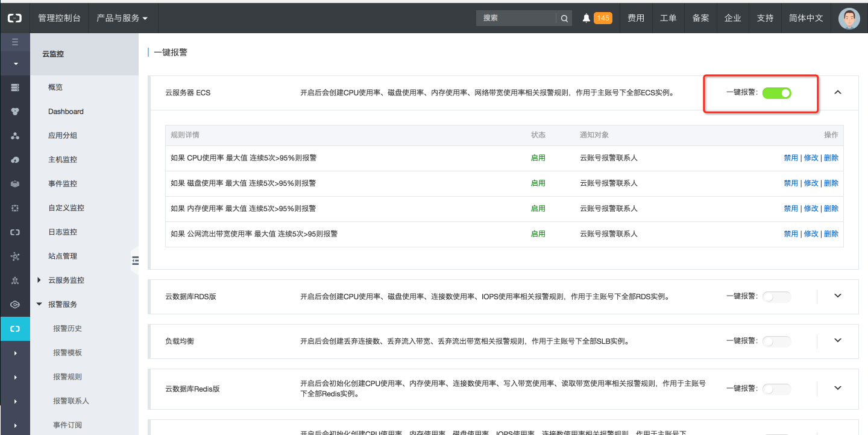Screen dimensions: 868x435
Task: Enable one-click alarm for 云数据库Redis版
Action: 776,389
